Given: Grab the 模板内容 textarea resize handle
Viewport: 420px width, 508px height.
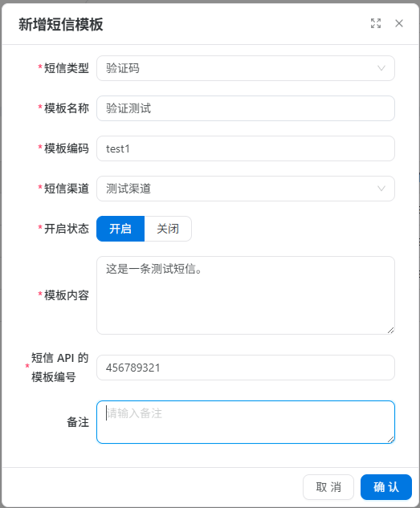Looking at the screenshot, I should (391, 331).
